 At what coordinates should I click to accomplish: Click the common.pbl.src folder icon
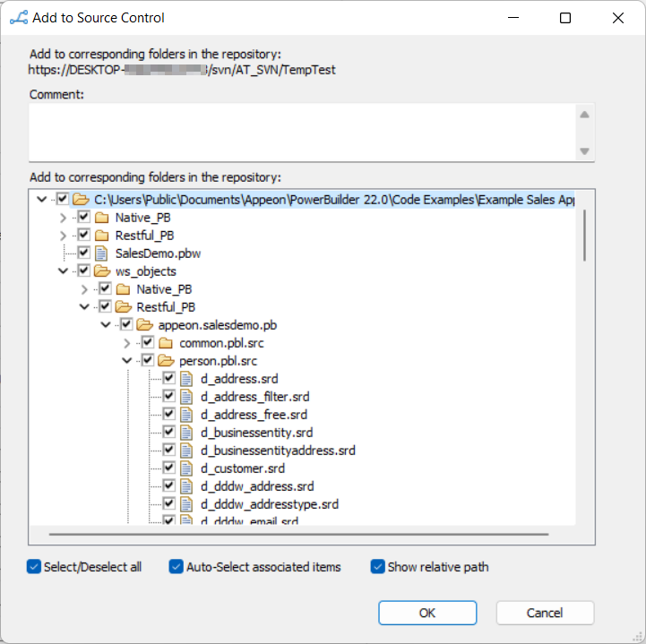pyautogui.click(x=166, y=343)
